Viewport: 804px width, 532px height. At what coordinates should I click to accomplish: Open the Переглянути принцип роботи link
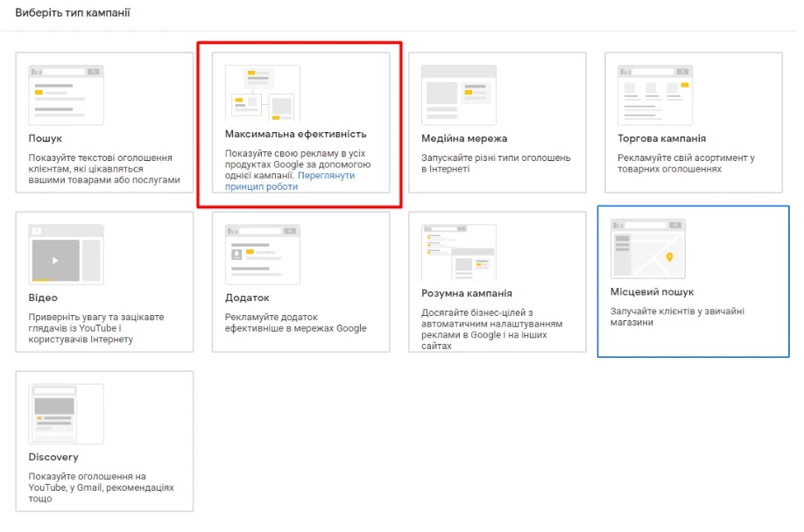click(290, 181)
